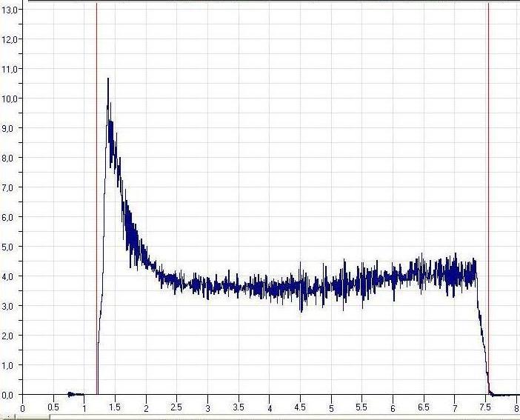
Task: Click the 7.5 label on the horizontal axis
Action: pyautogui.click(x=485, y=407)
